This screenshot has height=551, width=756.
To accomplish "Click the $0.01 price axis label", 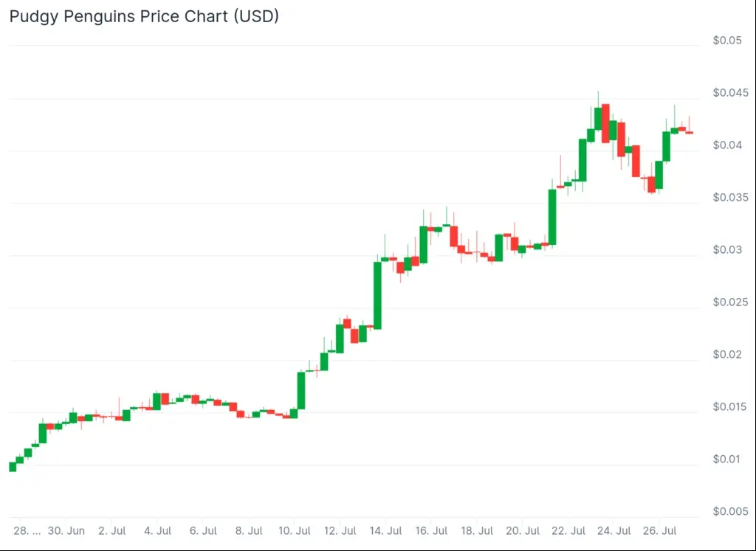I will coord(727,459).
